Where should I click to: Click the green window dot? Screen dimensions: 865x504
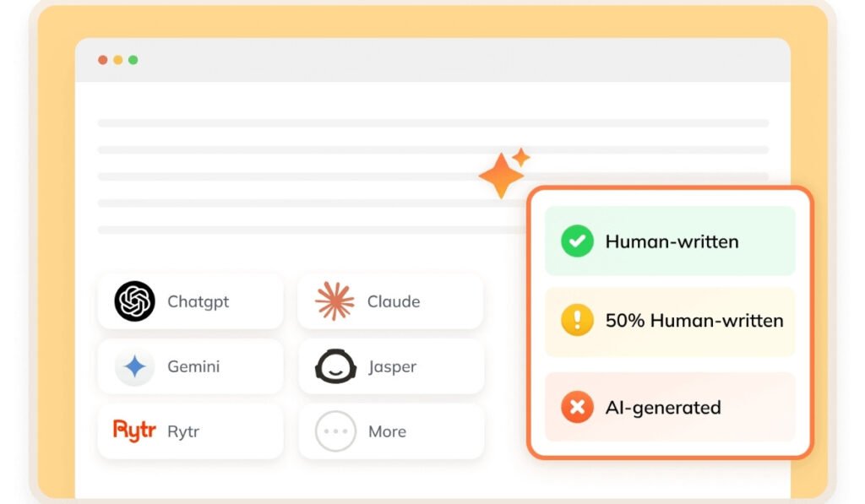pyautogui.click(x=133, y=60)
